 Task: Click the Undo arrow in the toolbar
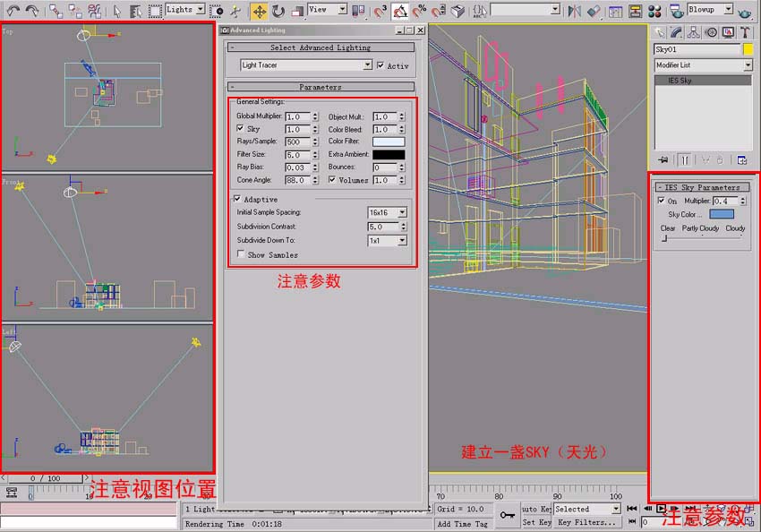point(13,11)
